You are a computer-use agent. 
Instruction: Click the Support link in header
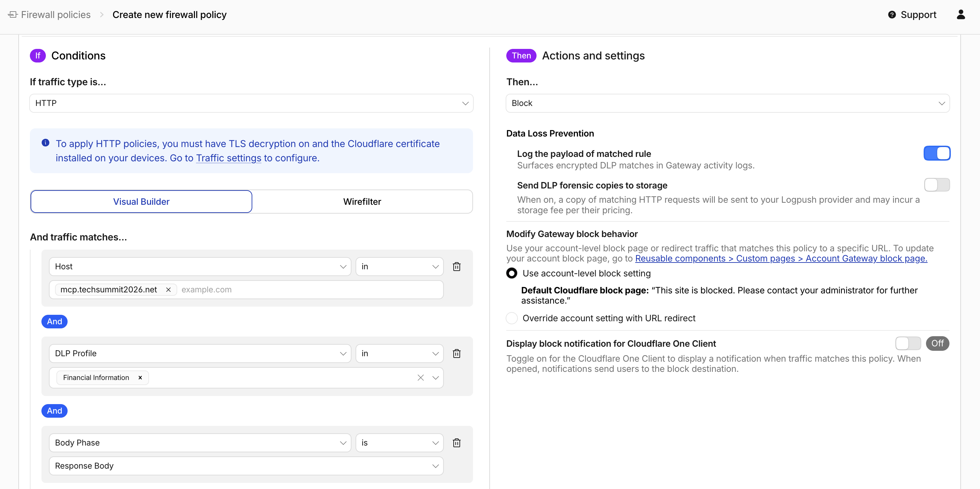(x=918, y=15)
